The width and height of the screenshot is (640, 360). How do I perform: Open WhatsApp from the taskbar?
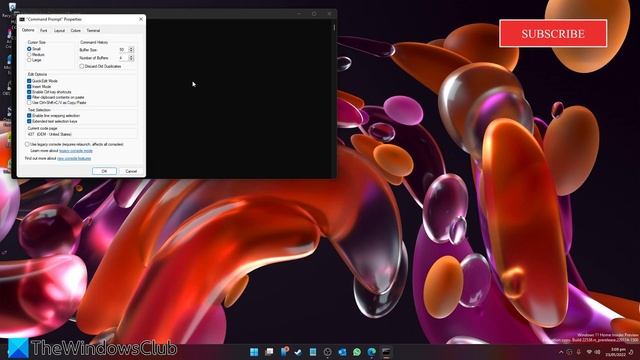(x=357, y=352)
